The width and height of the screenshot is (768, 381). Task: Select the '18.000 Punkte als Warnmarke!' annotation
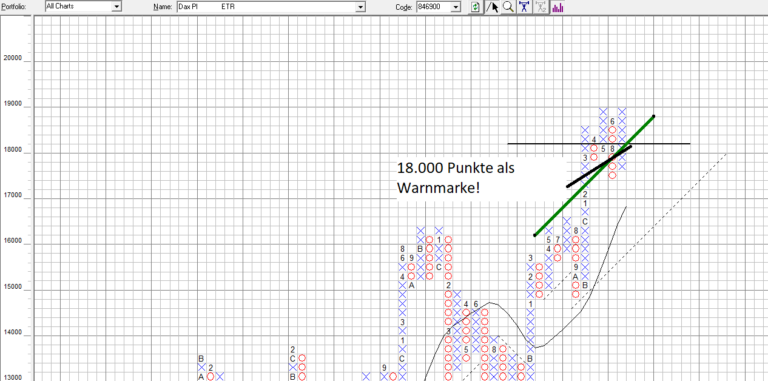(x=456, y=178)
